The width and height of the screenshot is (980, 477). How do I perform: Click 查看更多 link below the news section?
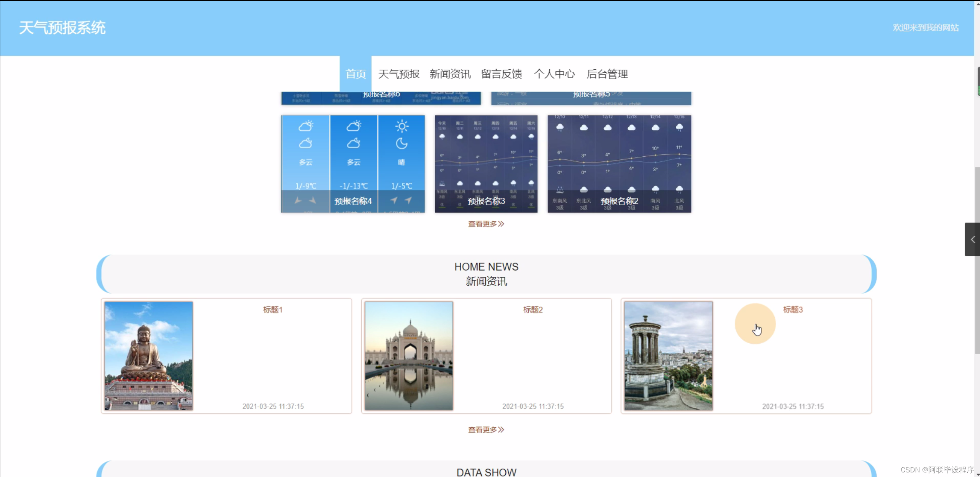click(x=485, y=429)
